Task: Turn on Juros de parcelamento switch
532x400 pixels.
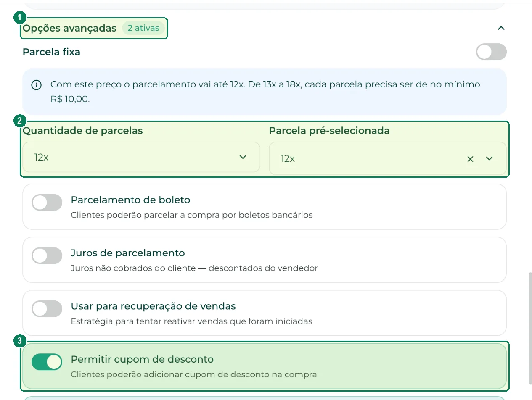Action: tap(47, 255)
